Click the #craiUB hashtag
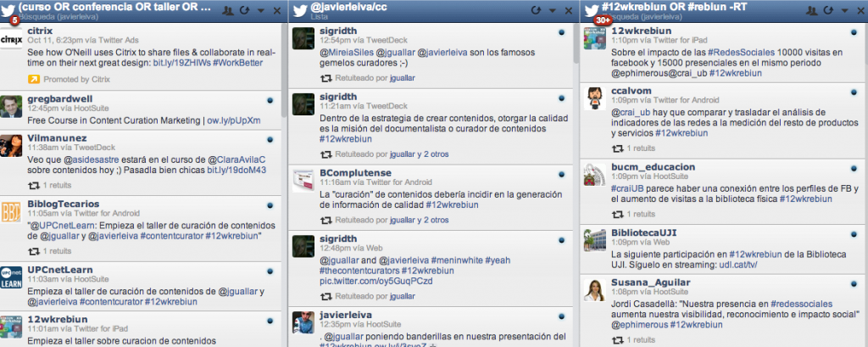868x347 pixels. coord(627,189)
